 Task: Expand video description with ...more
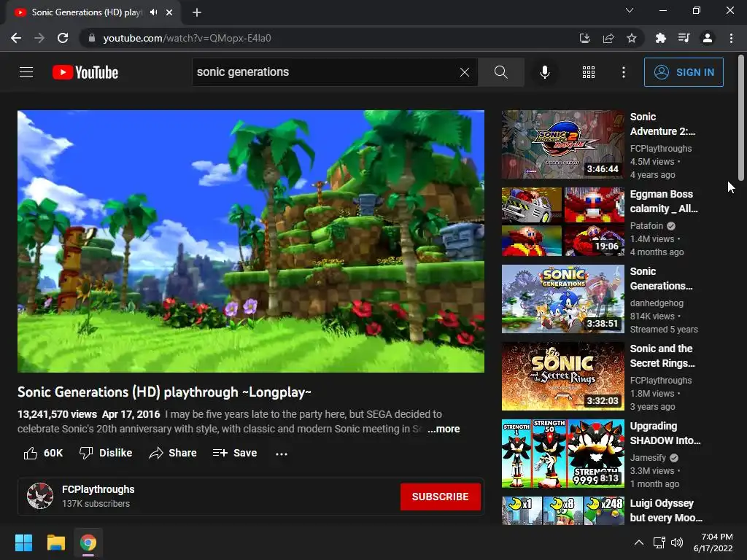point(444,429)
